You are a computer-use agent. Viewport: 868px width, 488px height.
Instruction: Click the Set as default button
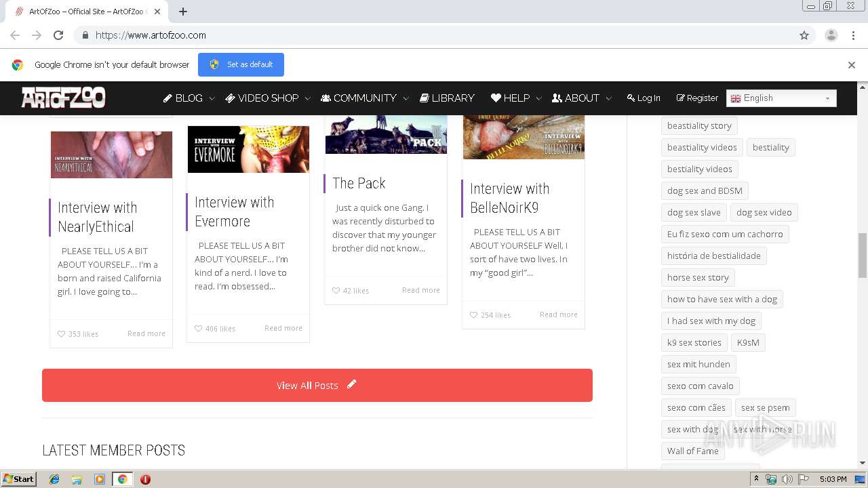tap(241, 64)
